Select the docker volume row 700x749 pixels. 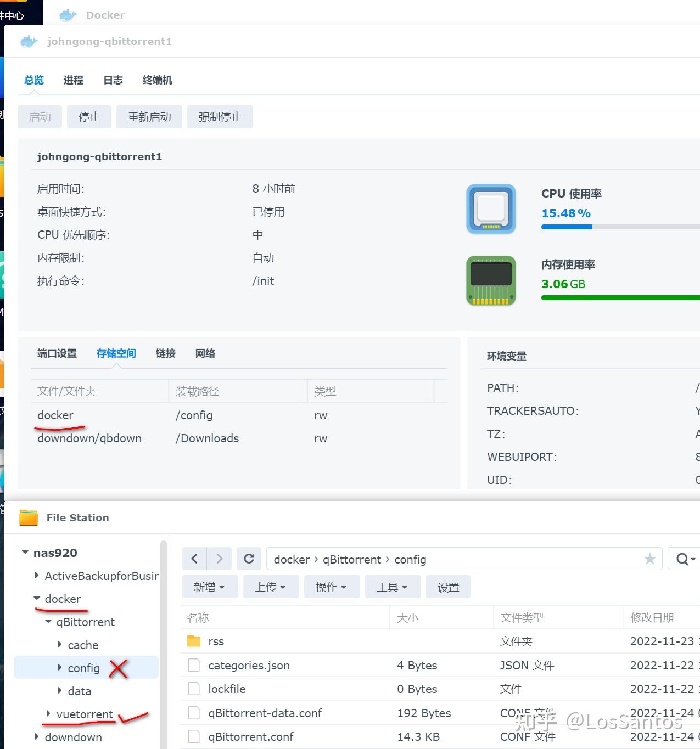click(x=239, y=415)
